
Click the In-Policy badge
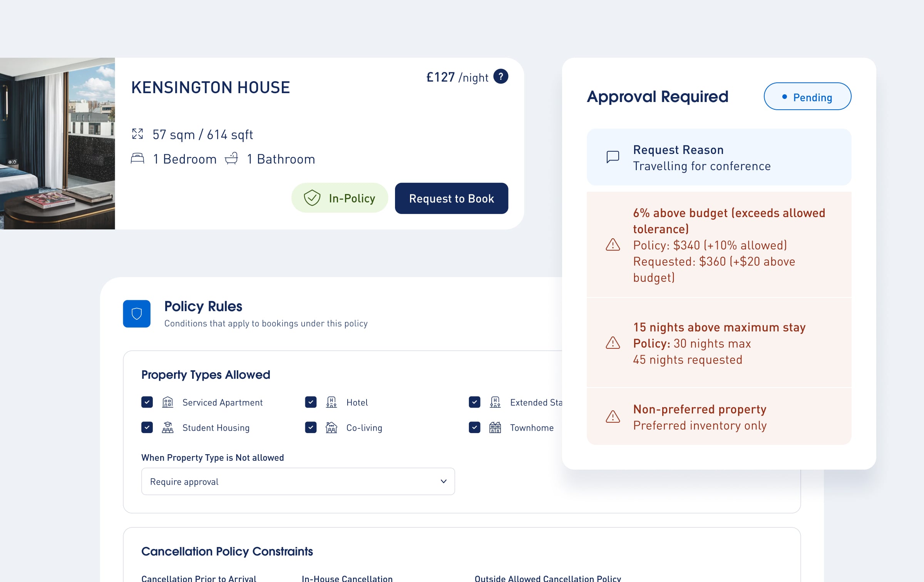click(x=340, y=198)
